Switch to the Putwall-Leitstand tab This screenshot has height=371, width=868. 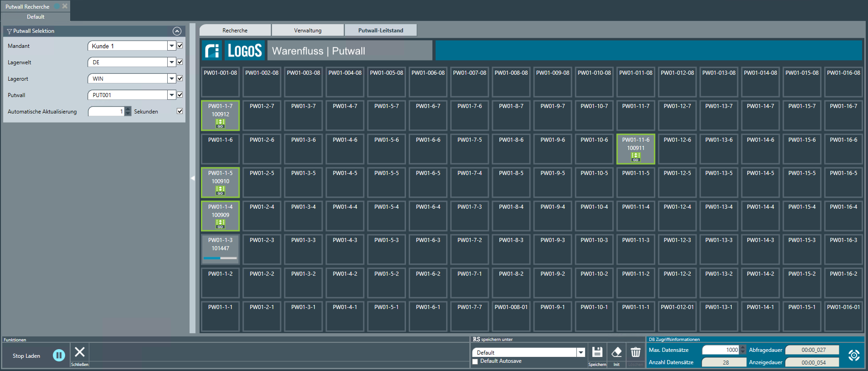pos(380,31)
